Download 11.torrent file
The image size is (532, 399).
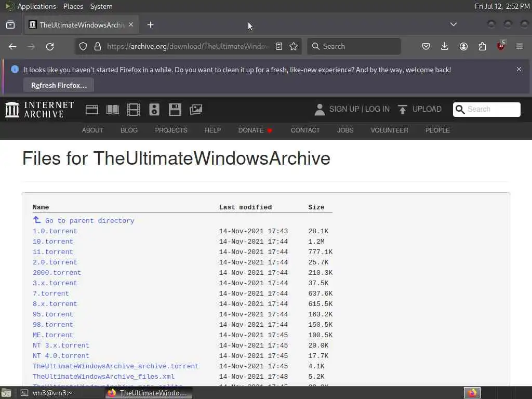pos(53,252)
